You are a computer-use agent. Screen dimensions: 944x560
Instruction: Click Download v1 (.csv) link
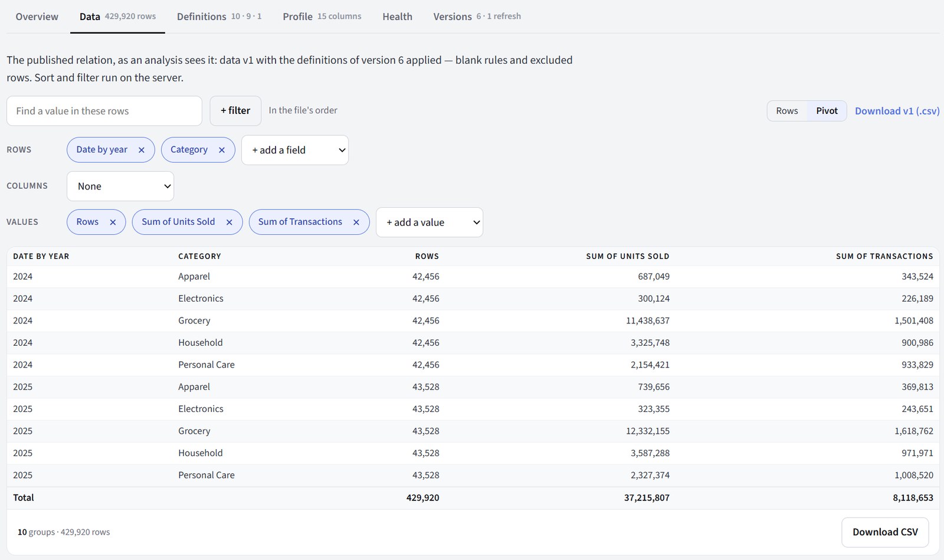click(x=897, y=111)
